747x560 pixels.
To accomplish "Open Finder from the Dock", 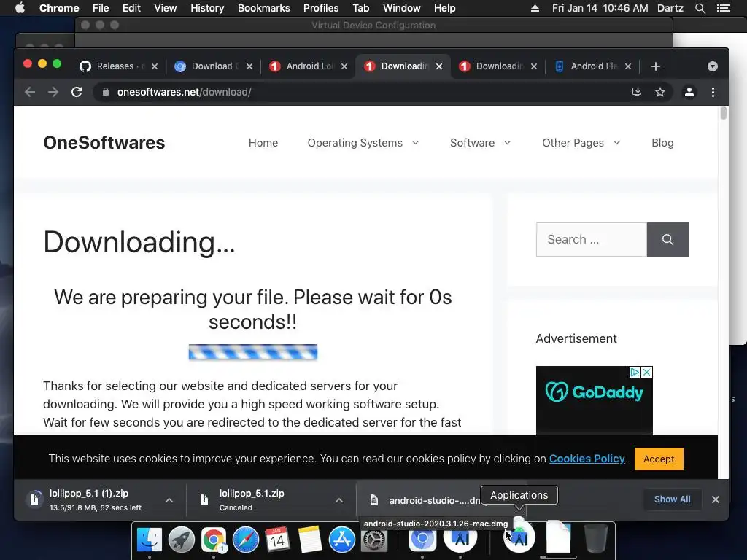I will pos(149,540).
